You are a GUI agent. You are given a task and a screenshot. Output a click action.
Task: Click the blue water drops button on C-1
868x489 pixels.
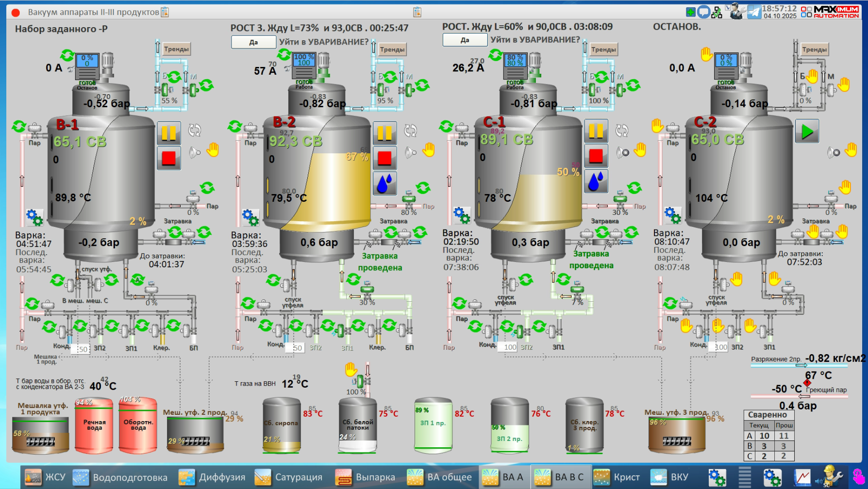[x=596, y=181]
